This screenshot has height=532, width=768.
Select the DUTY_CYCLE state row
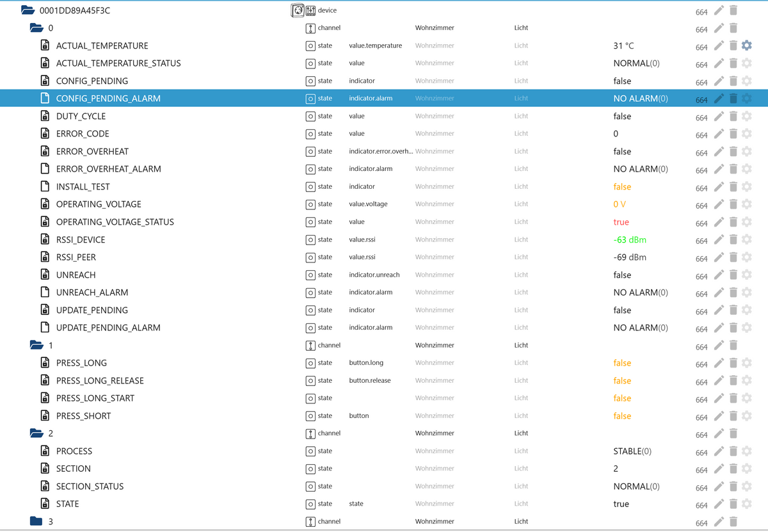click(384, 116)
